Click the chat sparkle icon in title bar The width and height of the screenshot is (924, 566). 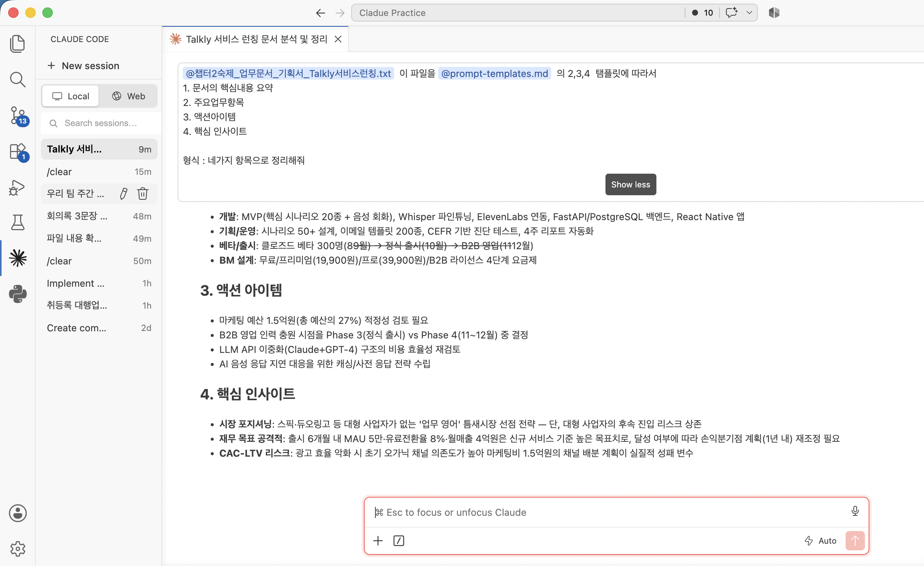pos(731,13)
